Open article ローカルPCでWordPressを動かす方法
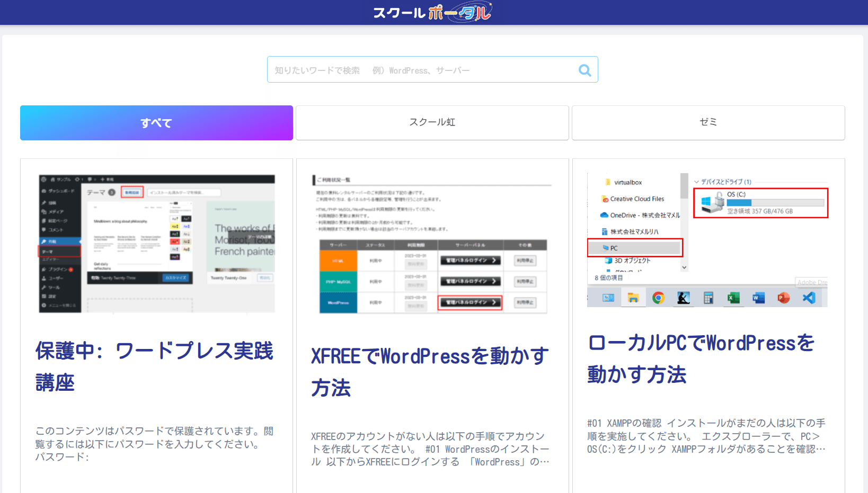The width and height of the screenshot is (868, 493). [701, 358]
